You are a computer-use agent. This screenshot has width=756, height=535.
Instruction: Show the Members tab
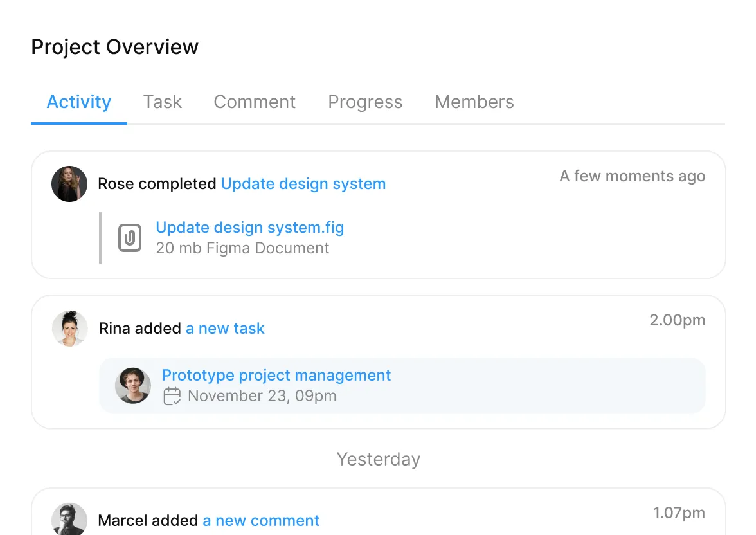click(x=474, y=102)
